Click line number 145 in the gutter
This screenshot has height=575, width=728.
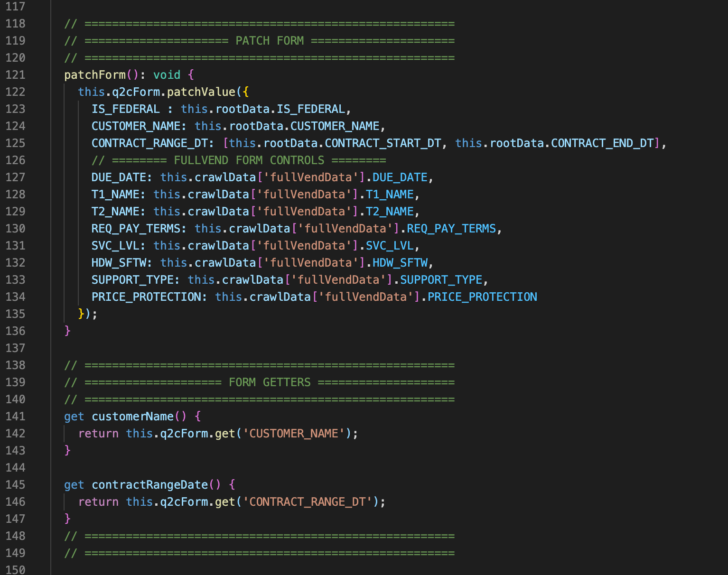coord(15,485)
